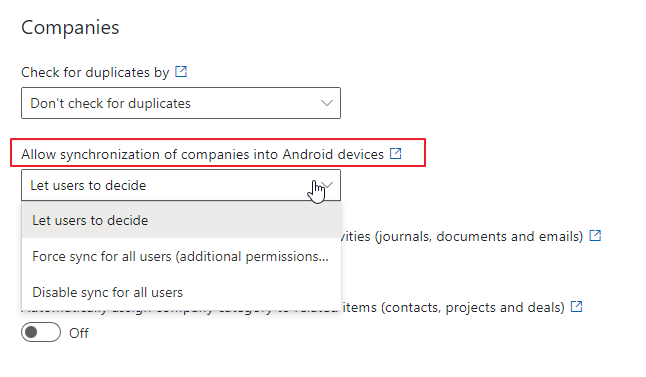Screen dimensions: 646x377
Task: Expand the Don't check for duplicates dropdown
Action: (x=181, y=103)
